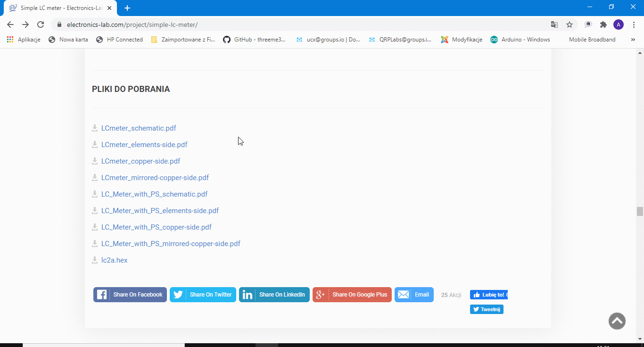Open LC_Meter_with_PS_copper-side.pdf link
The height and width of the screenshot is (347, 644).
tap(156, 227)
